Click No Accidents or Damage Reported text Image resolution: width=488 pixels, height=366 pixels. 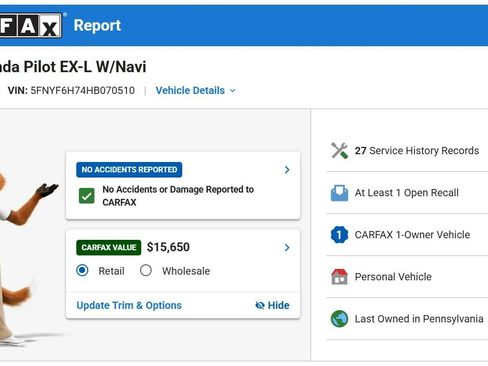point(178,196)
